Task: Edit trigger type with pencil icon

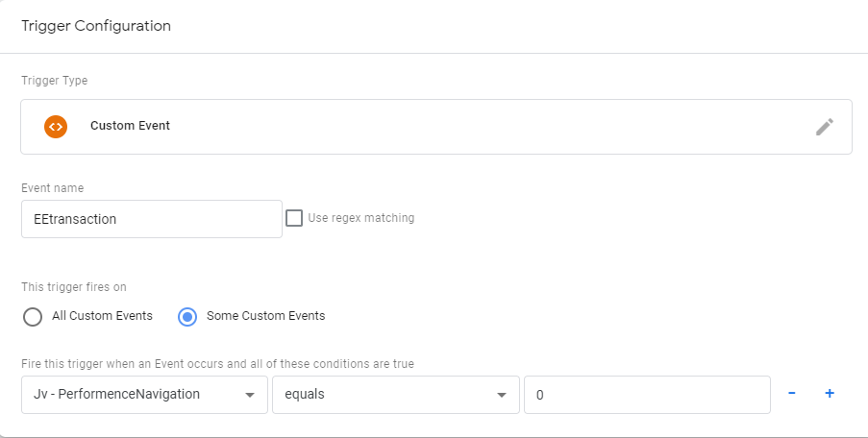Action: click(x=824, y=127)
